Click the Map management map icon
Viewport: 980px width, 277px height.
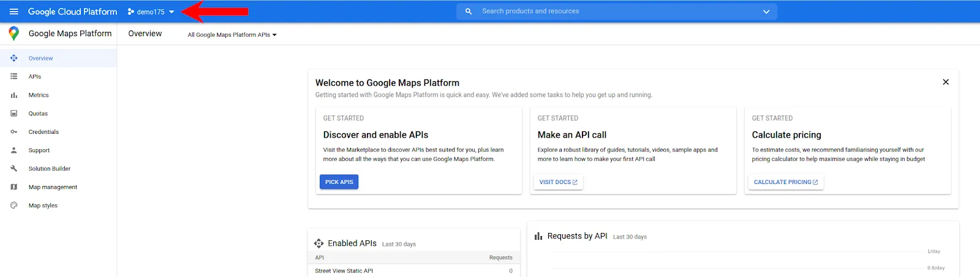(x=13, y=187)
